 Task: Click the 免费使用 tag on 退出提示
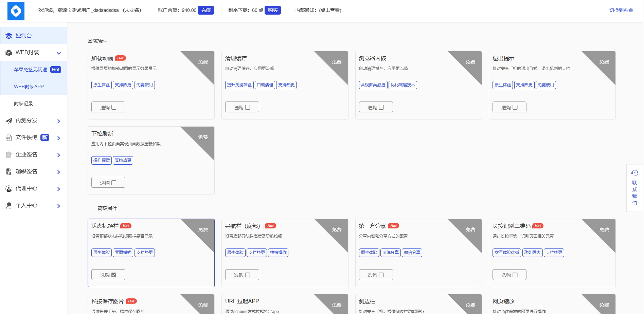(546, 85)
